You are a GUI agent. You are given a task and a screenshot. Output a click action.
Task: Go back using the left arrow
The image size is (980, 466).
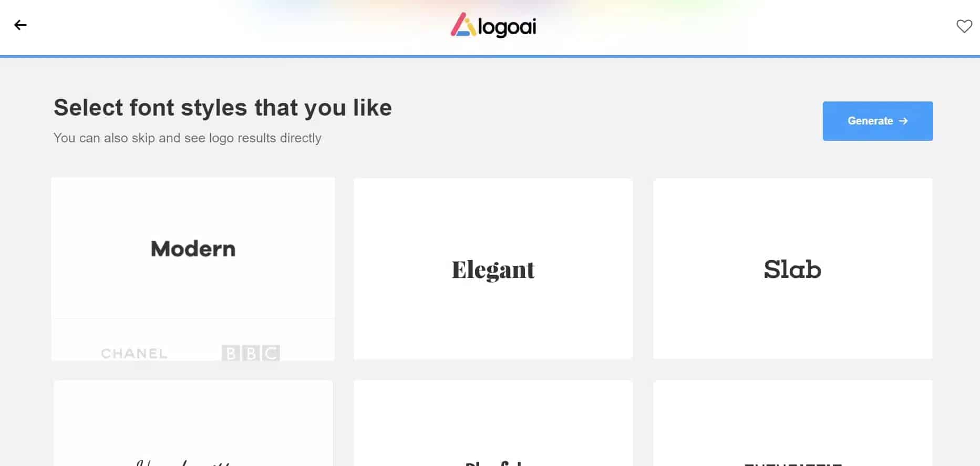coord(20,25)
